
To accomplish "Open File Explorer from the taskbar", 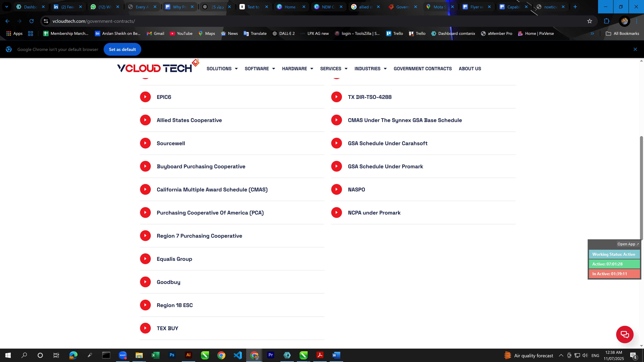I will pyautogui.click(x=139, y=355).
